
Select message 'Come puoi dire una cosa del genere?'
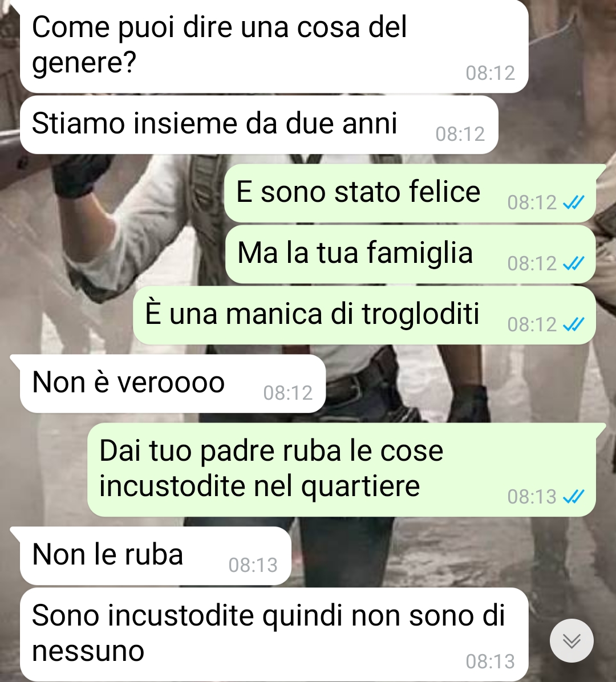274,47
